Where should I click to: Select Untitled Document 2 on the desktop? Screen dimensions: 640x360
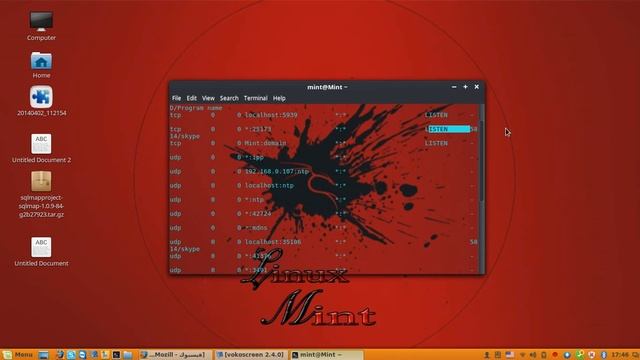coord(41,149)
